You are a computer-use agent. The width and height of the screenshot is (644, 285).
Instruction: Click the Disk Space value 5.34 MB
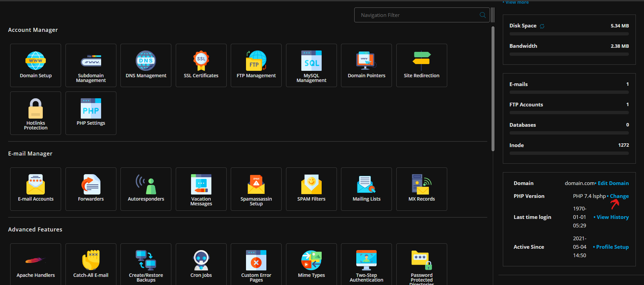(620, 26)
